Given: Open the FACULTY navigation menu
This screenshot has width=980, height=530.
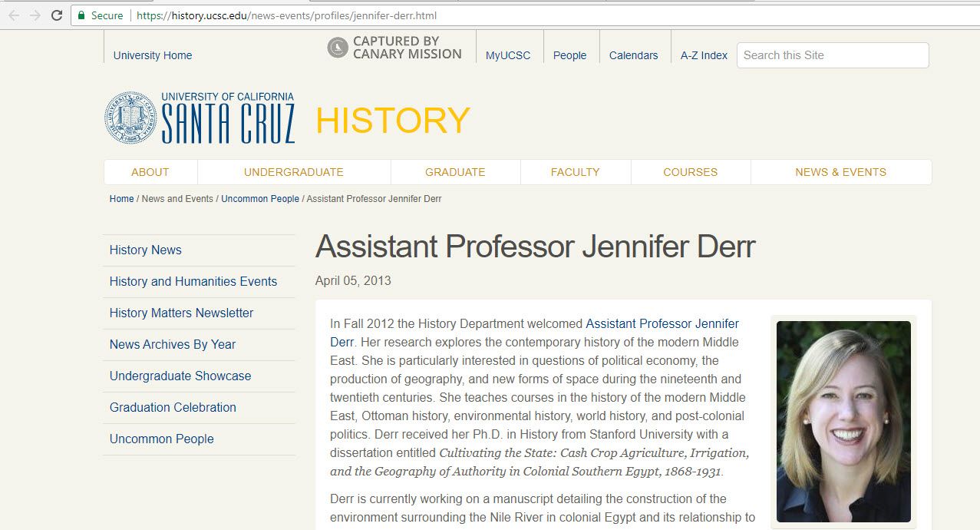Looking at the screenshot, I should click(575, 171).
